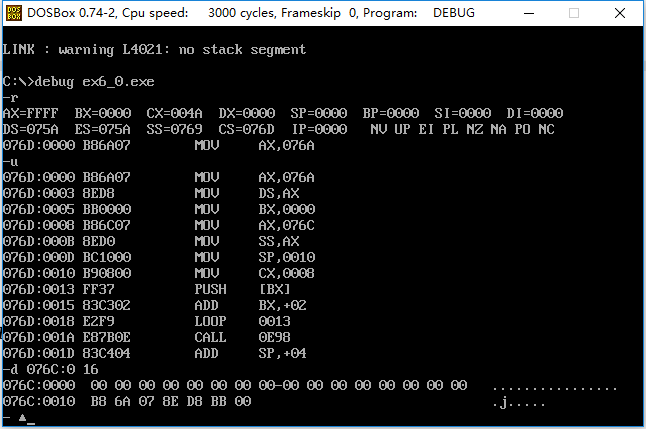
Task: Click the 'debug ex6_0.exe' command line
Action: [x=78, y=82]
